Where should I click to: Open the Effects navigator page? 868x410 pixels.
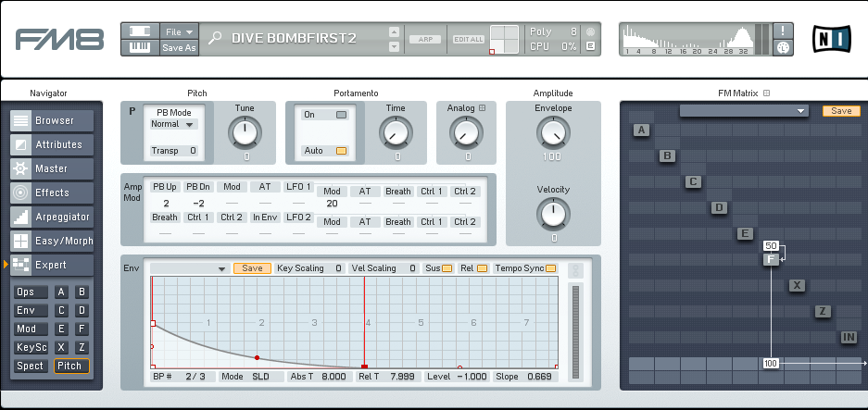coord(52,193)
